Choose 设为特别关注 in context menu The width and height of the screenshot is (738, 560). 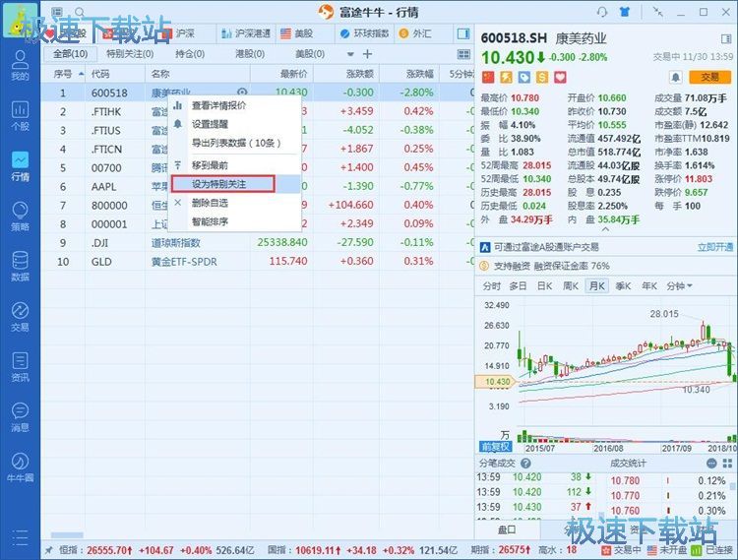(234, 184)
